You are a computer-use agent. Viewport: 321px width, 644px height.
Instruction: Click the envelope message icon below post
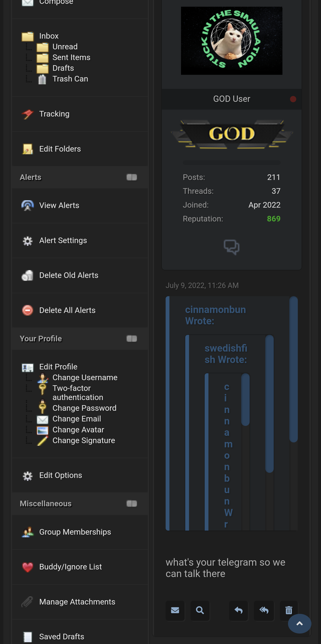tap(175, 610)
